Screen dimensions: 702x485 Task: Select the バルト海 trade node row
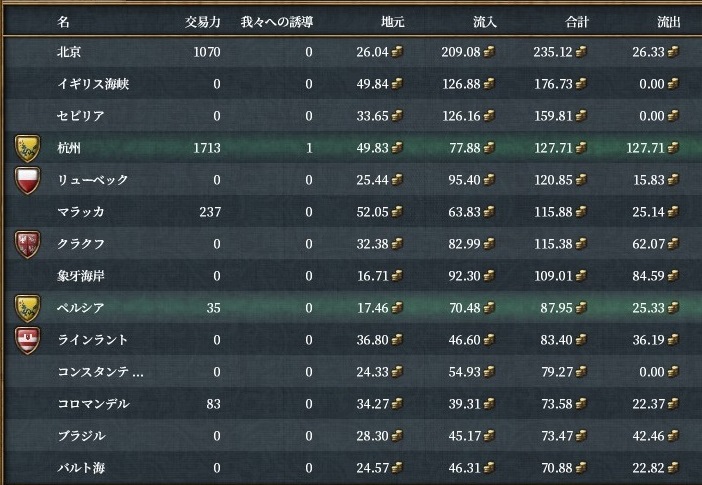point(81,468)
